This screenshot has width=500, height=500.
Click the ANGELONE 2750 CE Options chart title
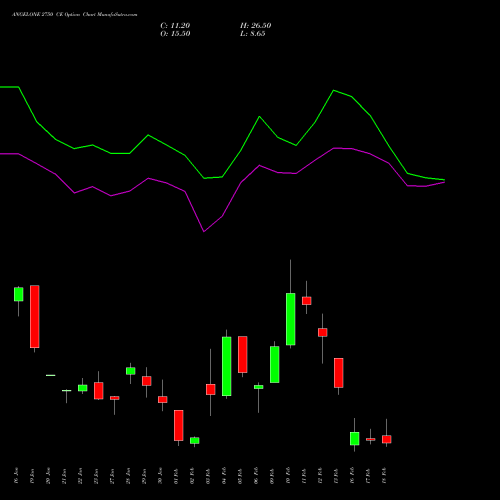(74, 15)
